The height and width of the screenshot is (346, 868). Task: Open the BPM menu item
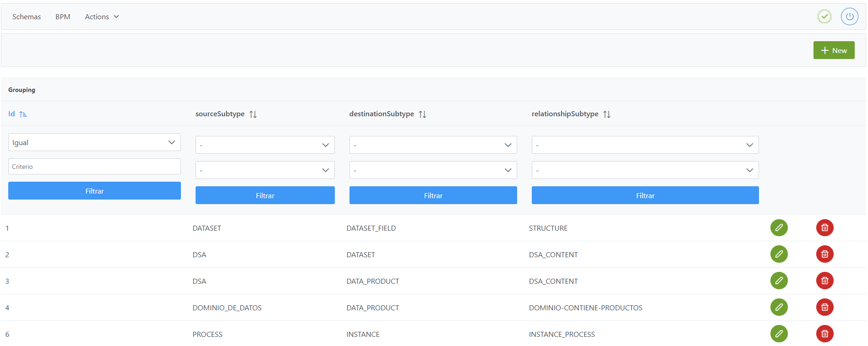[x=63, y=17]
